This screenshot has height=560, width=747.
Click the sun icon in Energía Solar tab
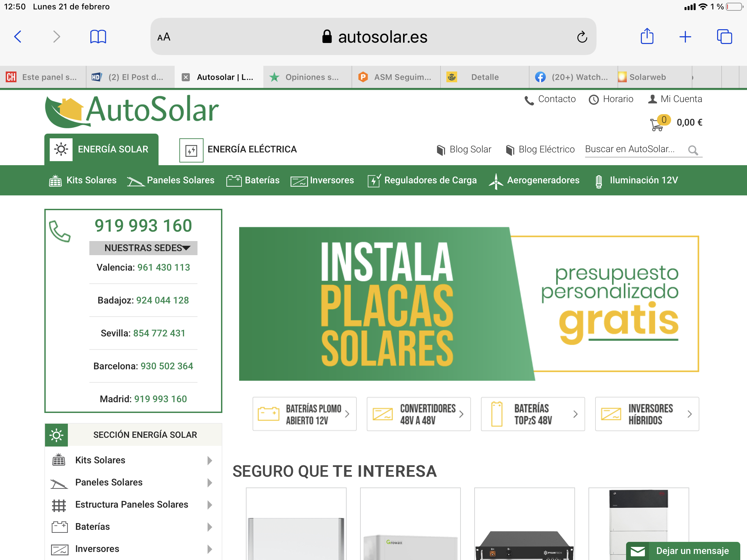click(x=61, y=149)
